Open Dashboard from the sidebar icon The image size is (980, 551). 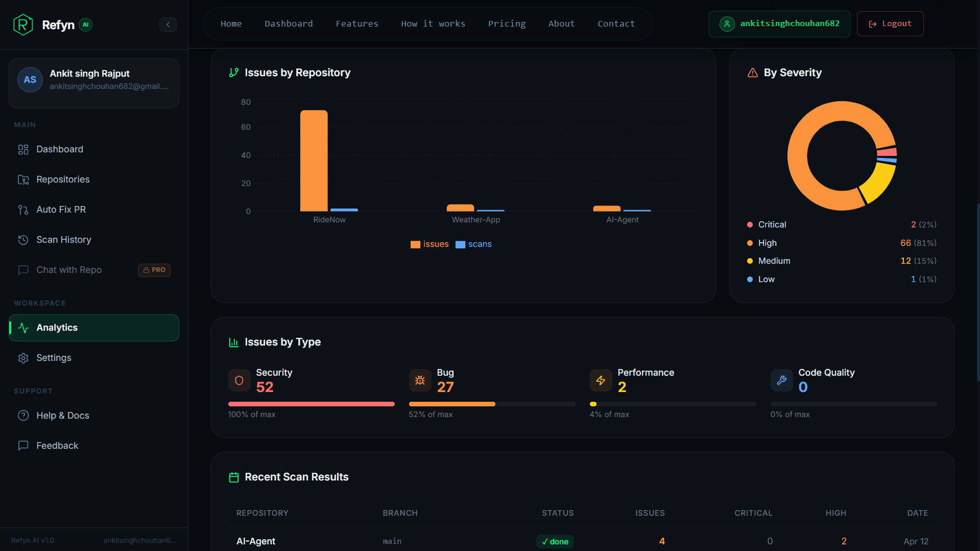click(23, 149)
